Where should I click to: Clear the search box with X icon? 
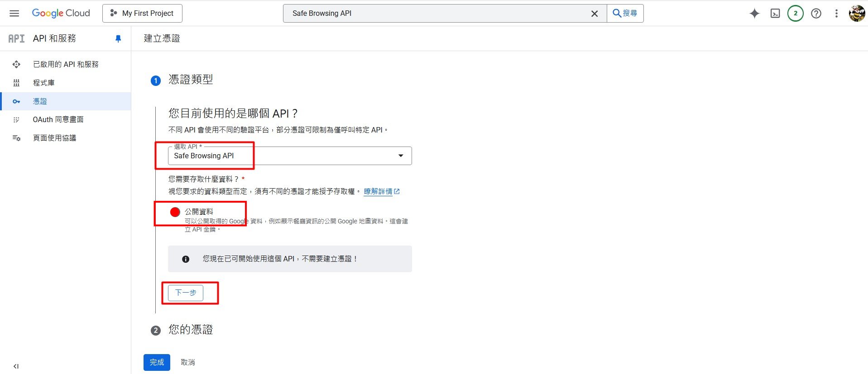point(595,14)
